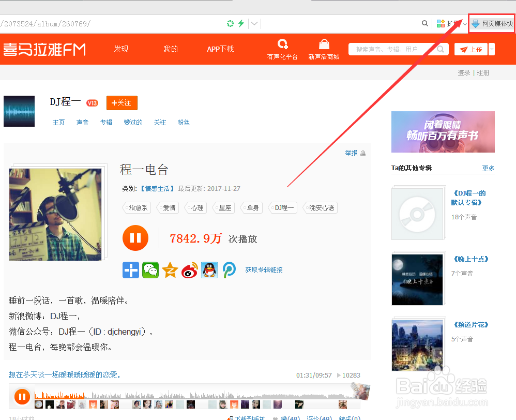Click the +关注 follow button
Viewport: 516px width, 420px height.
coord(122,103)
